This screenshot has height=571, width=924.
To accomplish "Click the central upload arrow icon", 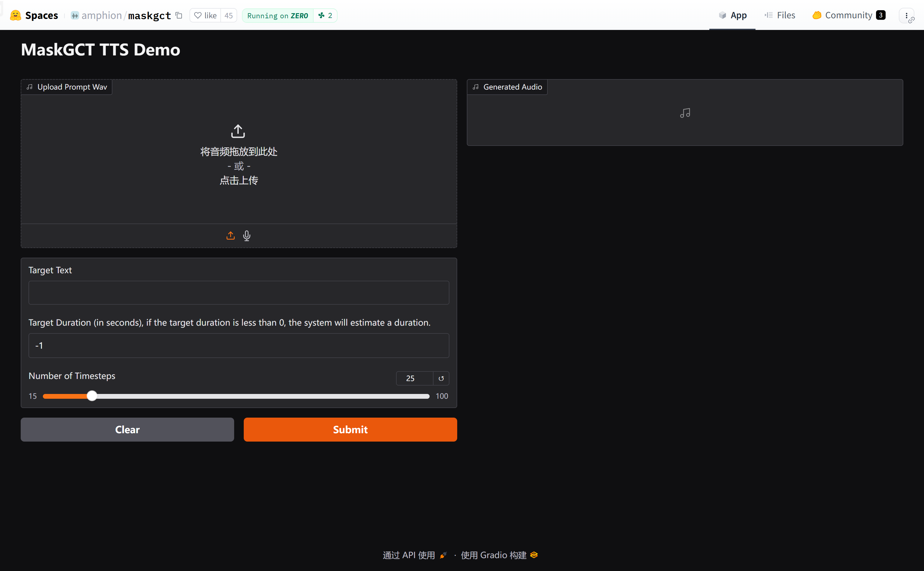I will point(238,131).
